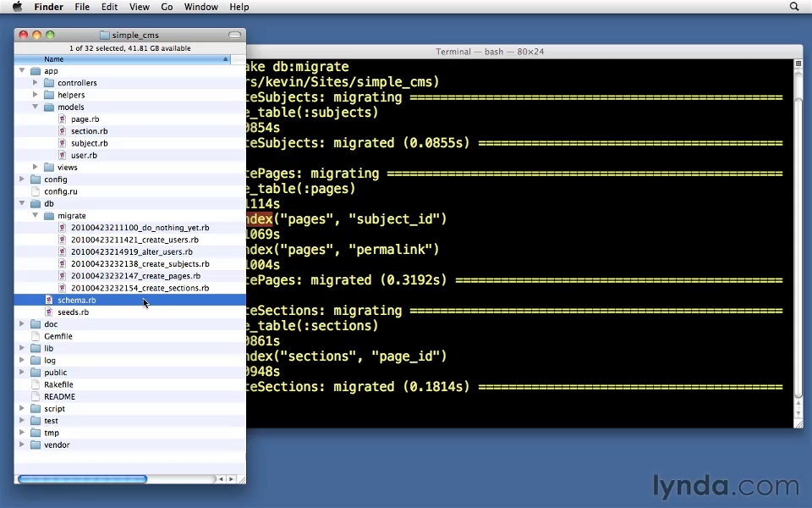Select the db folder icon
Screen dimensions: 812x508
(36, 204)
